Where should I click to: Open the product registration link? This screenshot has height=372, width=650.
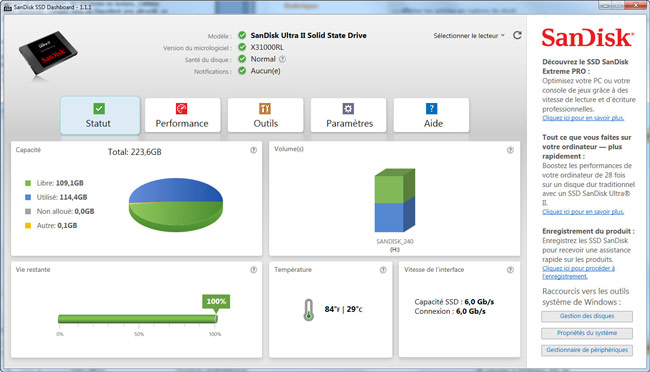click(x=578, y=272)
